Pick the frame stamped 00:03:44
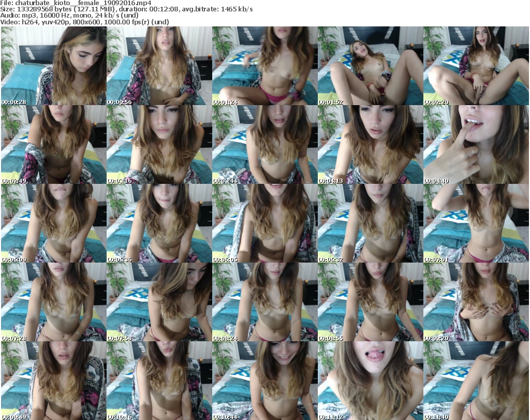 pos(264,144)
